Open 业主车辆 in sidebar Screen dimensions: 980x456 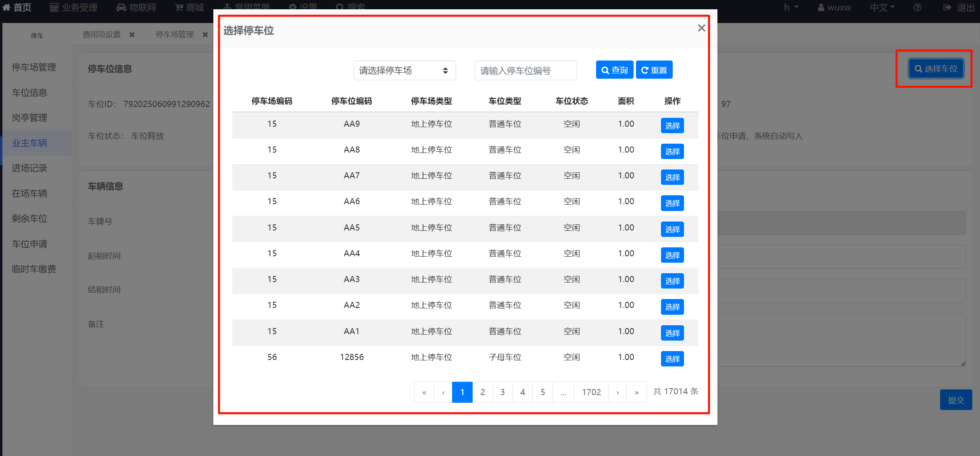click(29, 143)
